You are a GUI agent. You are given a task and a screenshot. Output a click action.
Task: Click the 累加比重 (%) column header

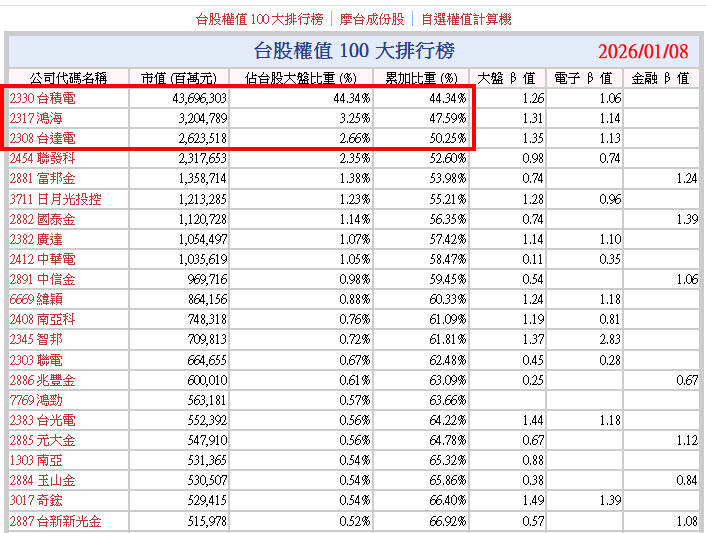point(421,78)
